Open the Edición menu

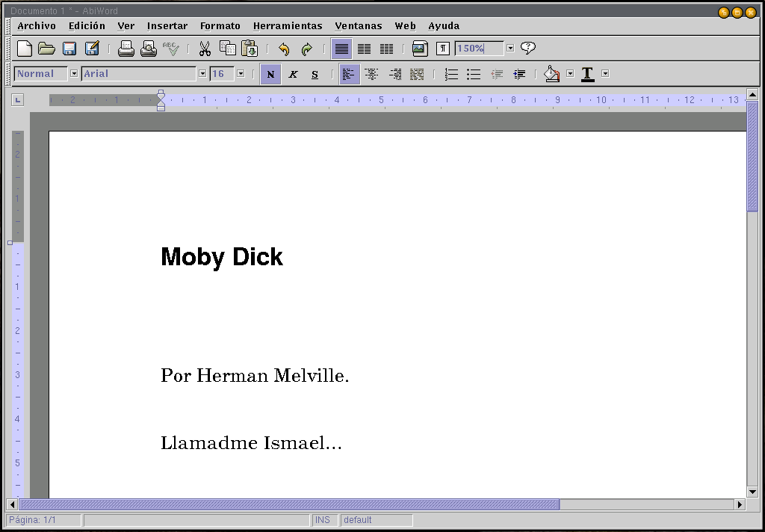[87, 26]
